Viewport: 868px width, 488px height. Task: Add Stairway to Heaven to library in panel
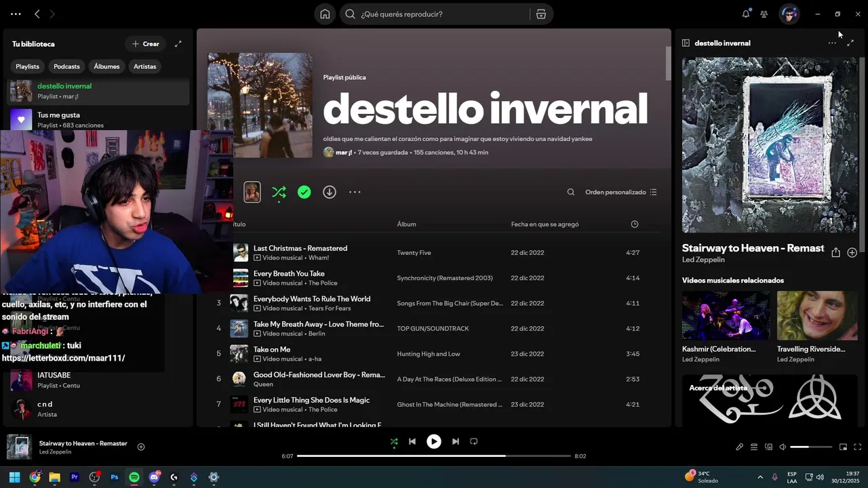[852, 252]
